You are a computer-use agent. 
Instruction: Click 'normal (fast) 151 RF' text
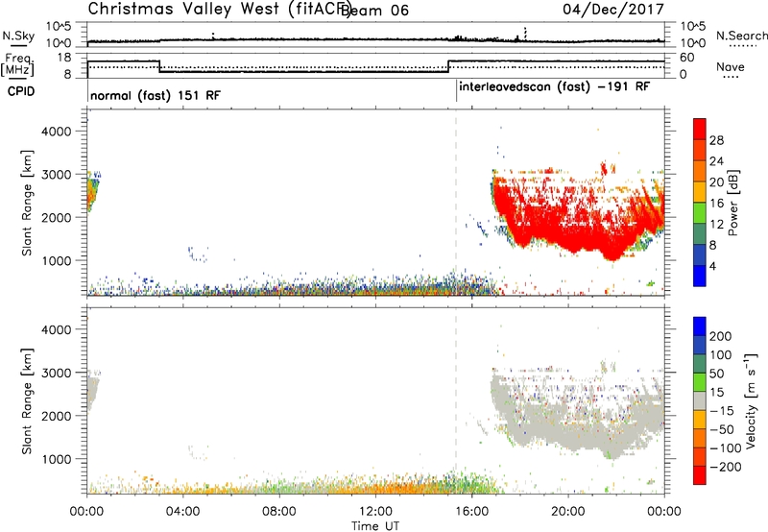coord(156,95)
